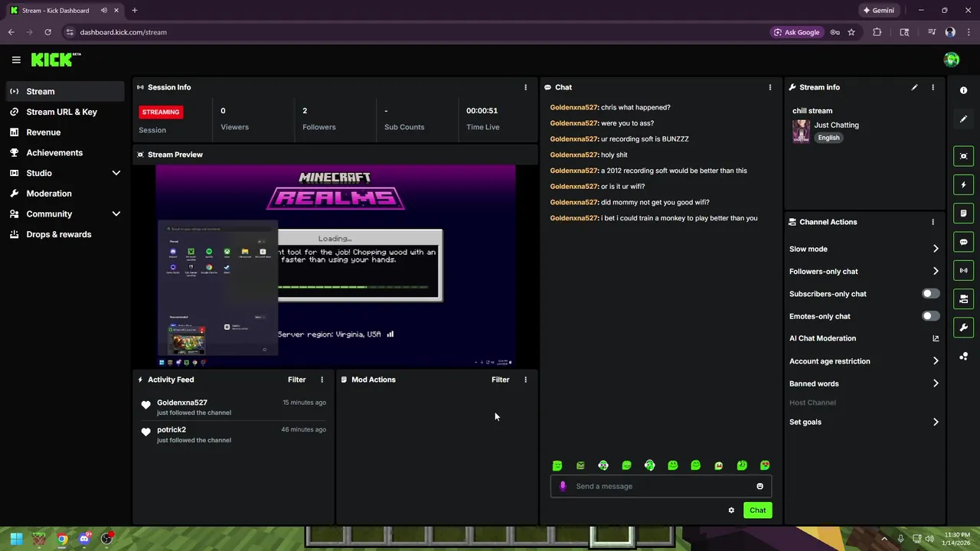Open the green profile avatar menu
980x551 pixels.
point(952,60)
